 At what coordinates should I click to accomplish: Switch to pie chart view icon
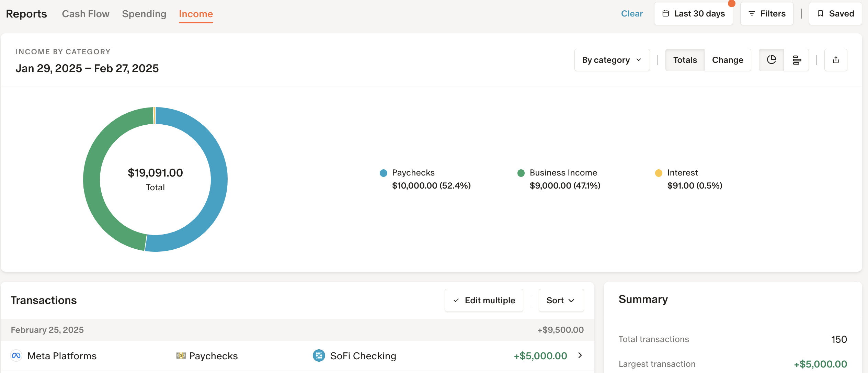click(771, 60)
